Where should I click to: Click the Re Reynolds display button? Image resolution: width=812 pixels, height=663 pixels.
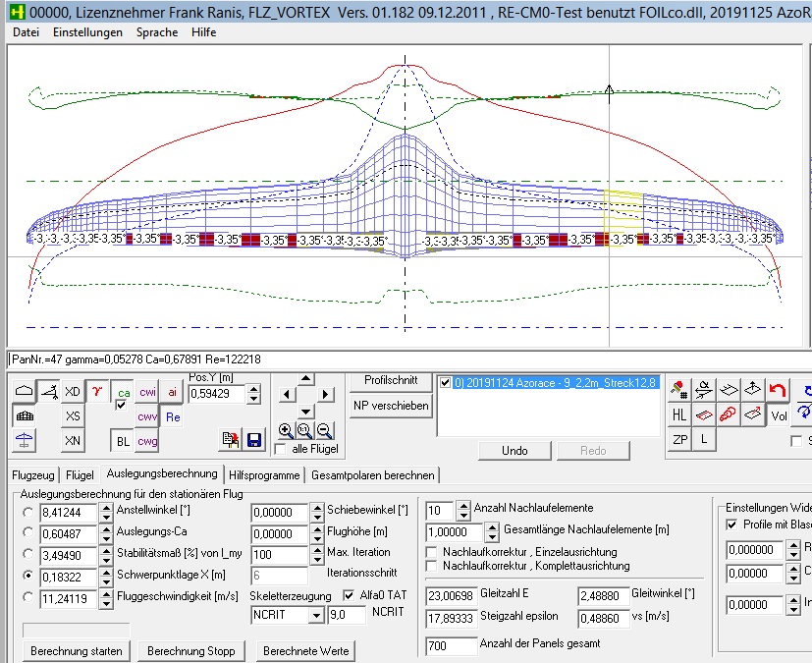pyautogui.click(x=173, y=417)
